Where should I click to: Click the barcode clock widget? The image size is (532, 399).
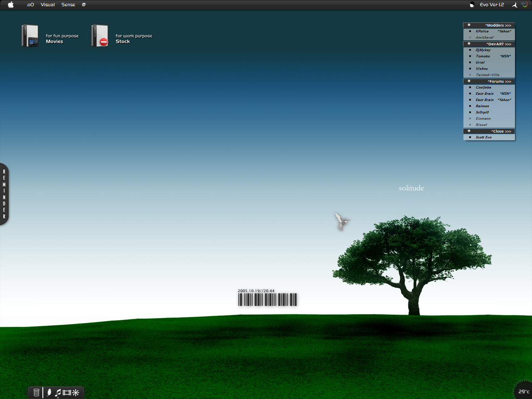268,300
